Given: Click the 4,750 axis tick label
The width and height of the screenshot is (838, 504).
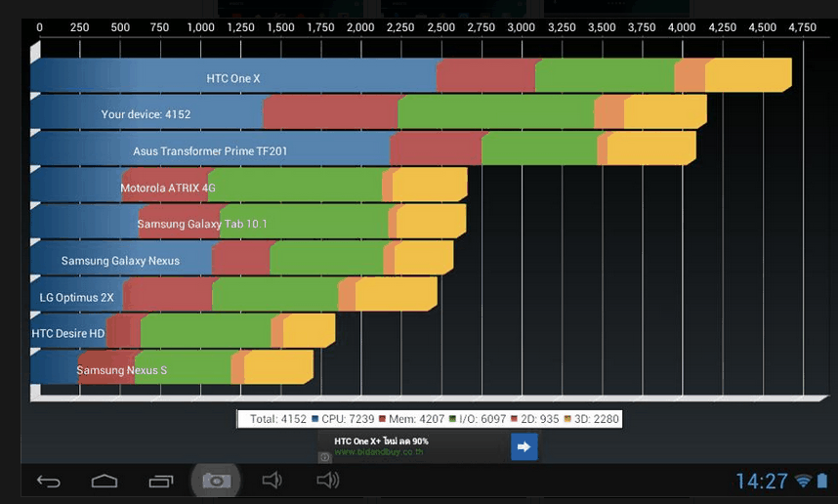Looking at the screenshot, I should point(802,27).
